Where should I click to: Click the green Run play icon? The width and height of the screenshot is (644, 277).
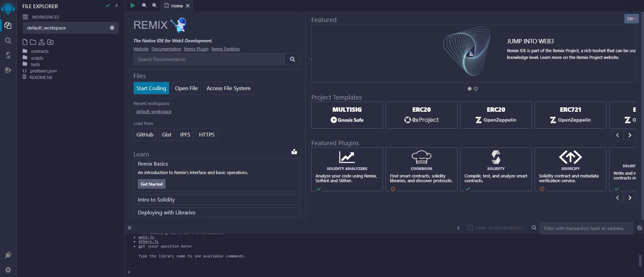point(133,5)
